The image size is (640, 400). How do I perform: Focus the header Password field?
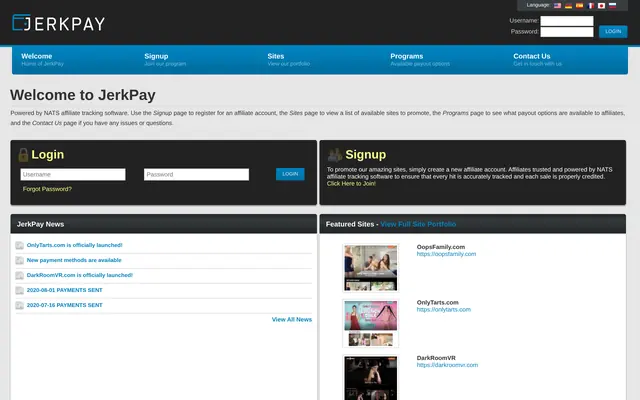tap(567, 32)
